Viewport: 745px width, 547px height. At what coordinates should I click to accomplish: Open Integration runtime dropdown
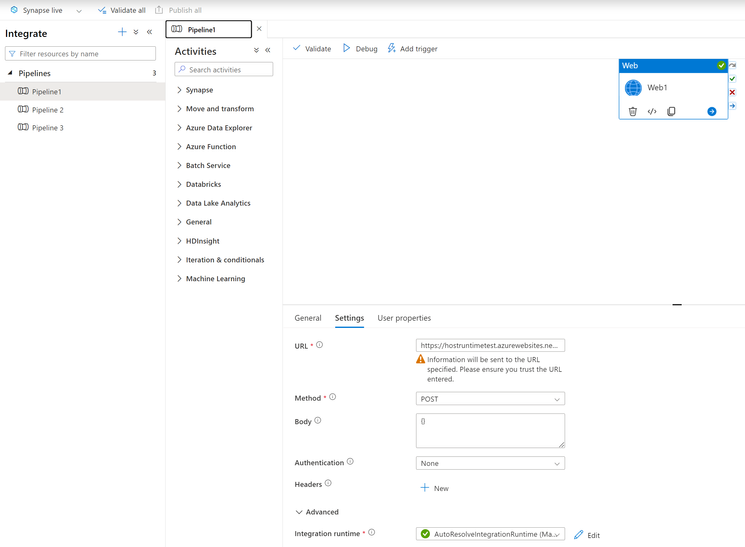490,534
